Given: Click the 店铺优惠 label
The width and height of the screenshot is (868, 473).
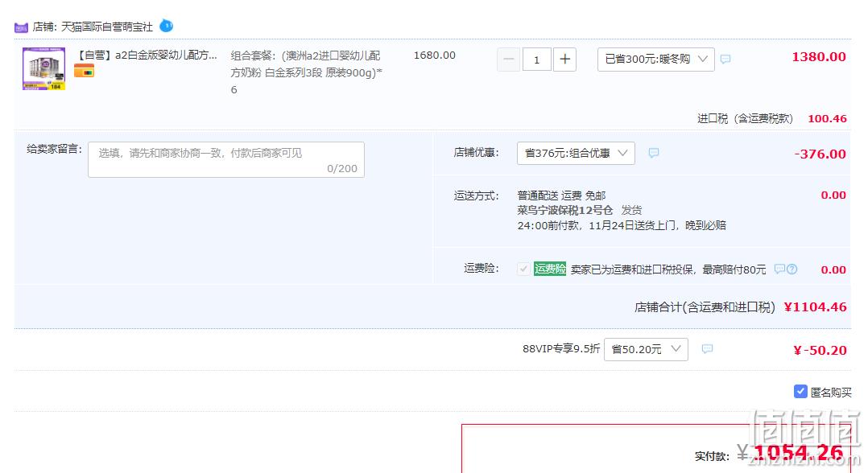Looking at the screenshot, I should (476, 153).
